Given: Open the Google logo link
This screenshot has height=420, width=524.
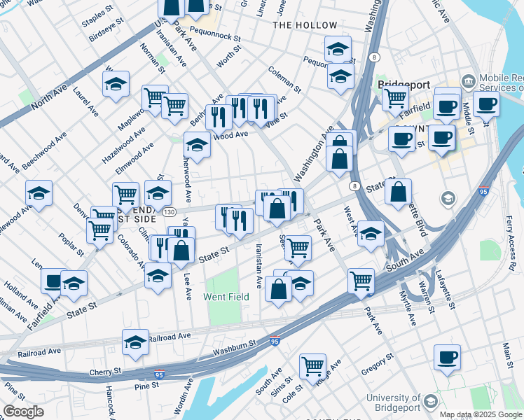Looking at the screenshot, I should coord(23,412).
